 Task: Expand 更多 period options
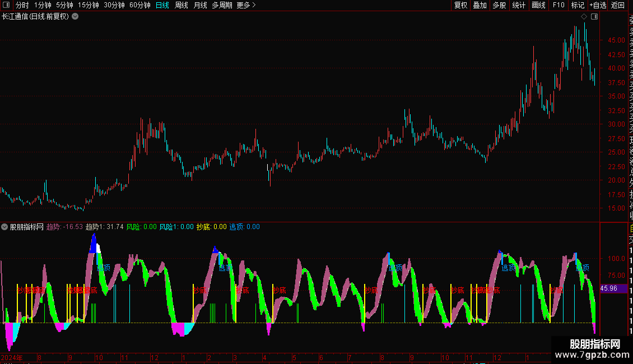[246, 5]
